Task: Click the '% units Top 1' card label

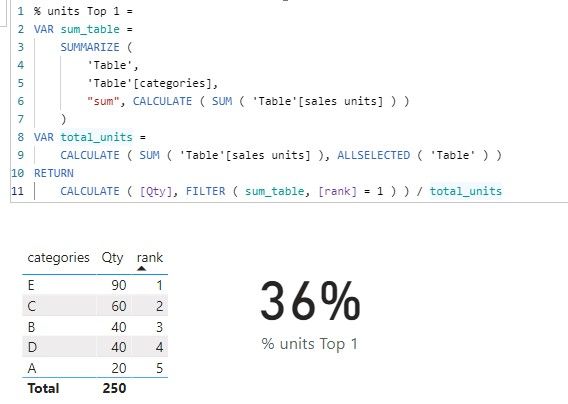Action: point(310,344)
